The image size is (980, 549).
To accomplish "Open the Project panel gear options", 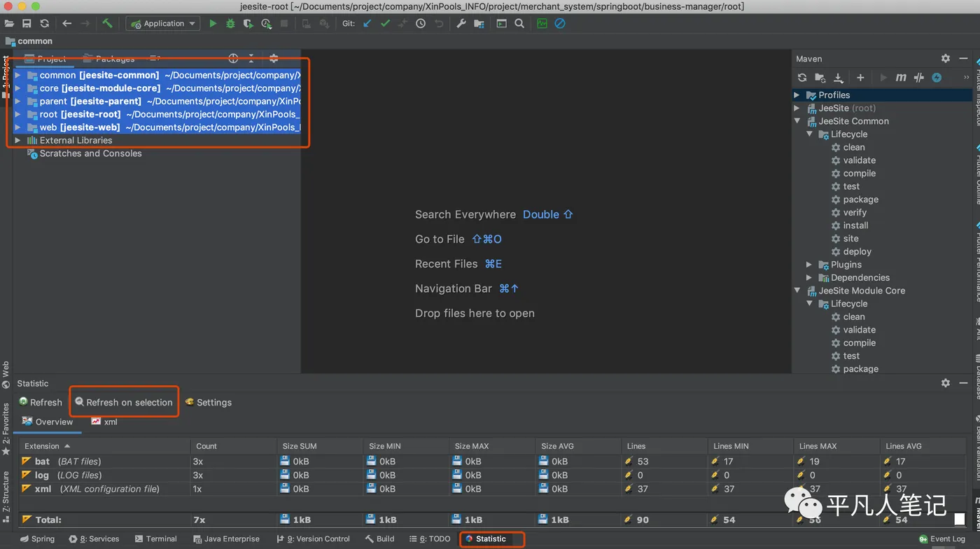I will [274, 59].
